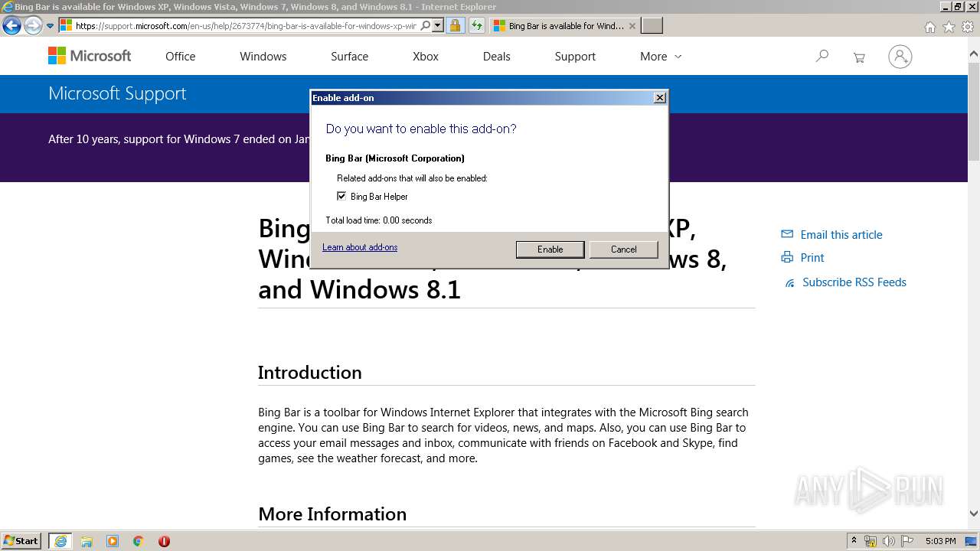Viewport: 980px width, 551px height.
Task: Click the volume speaker tray icon
Action: pos(889,541)
